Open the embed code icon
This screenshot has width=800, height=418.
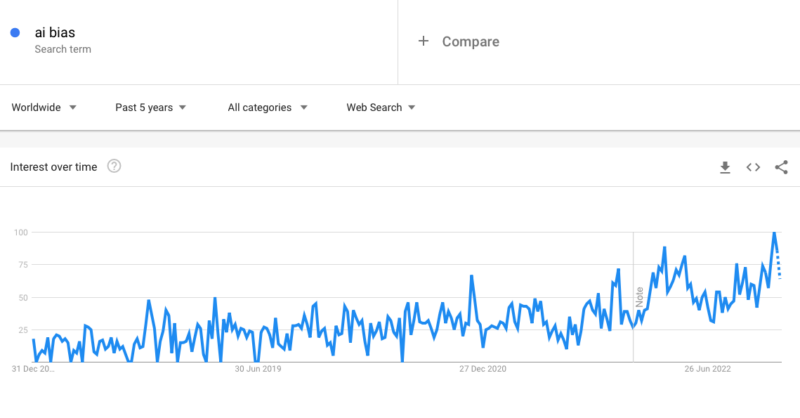[753, 167]
